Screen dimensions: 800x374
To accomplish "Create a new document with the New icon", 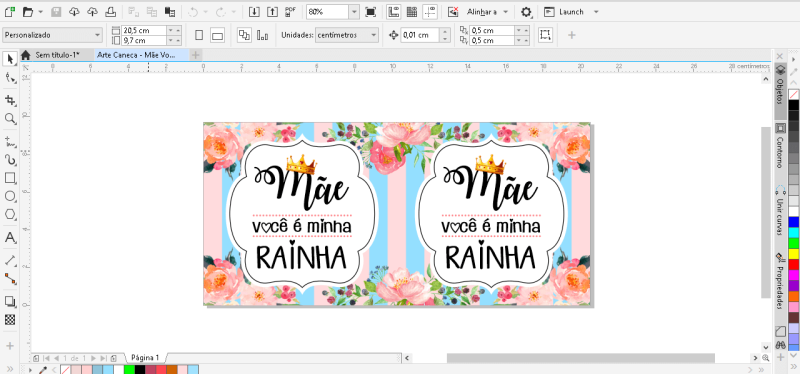I will (9, 11).
